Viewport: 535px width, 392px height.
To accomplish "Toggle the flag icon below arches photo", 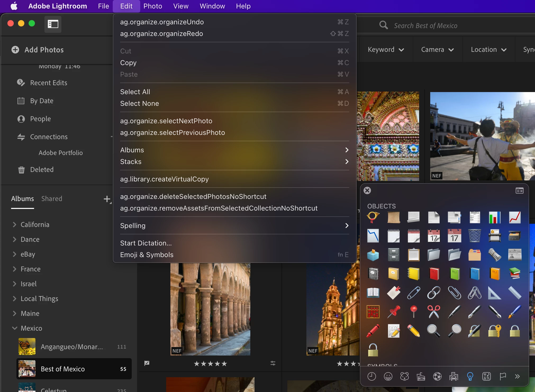I will coord(147,363).
